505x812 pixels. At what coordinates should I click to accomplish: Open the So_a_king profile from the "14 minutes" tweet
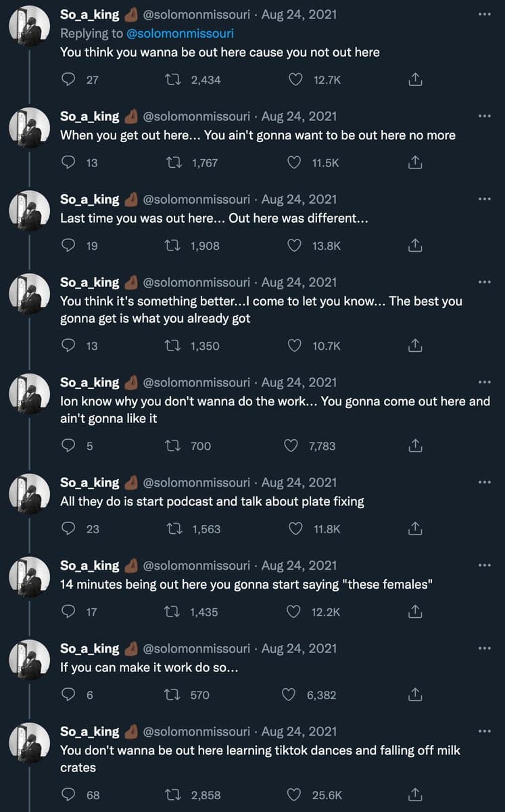click(89, 566)
